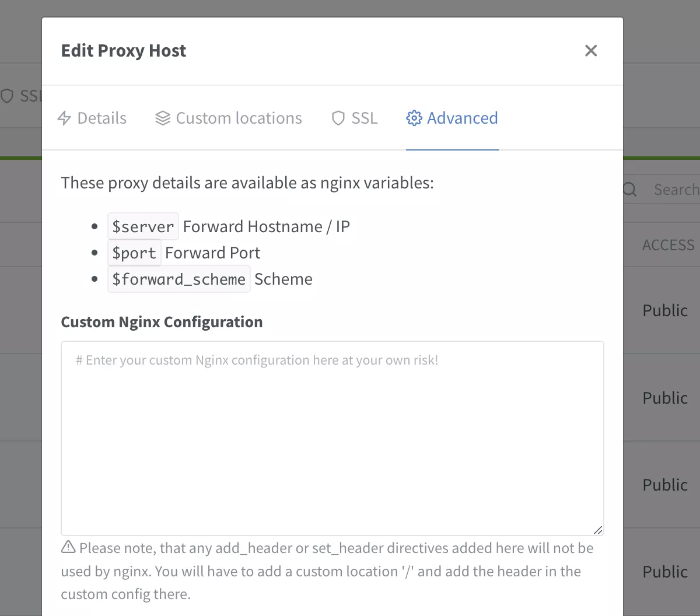Screen dimensions: 700x616
Task: Click the $server variable code tag
Action: pos(143,226)
